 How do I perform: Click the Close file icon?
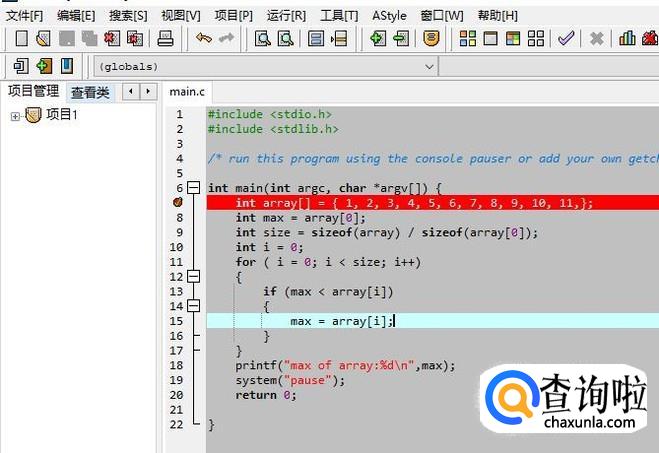(112, 39)
